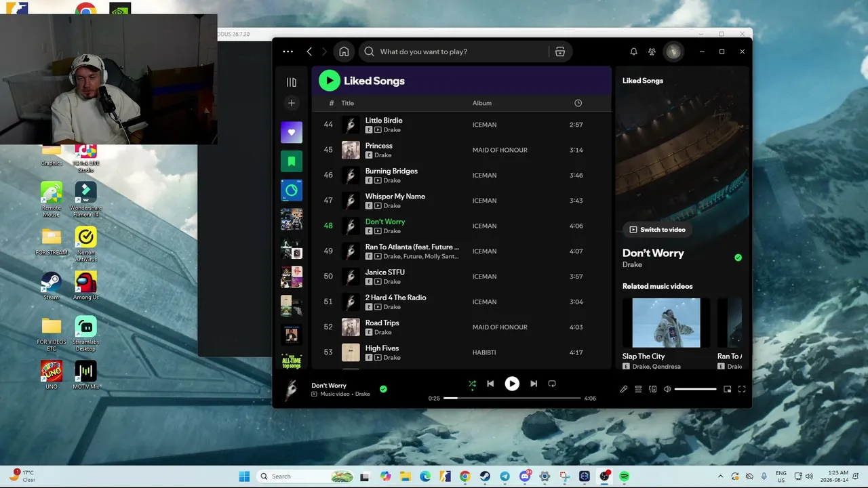Open Drake artist link under Burning Bridges

pos(392,180)
